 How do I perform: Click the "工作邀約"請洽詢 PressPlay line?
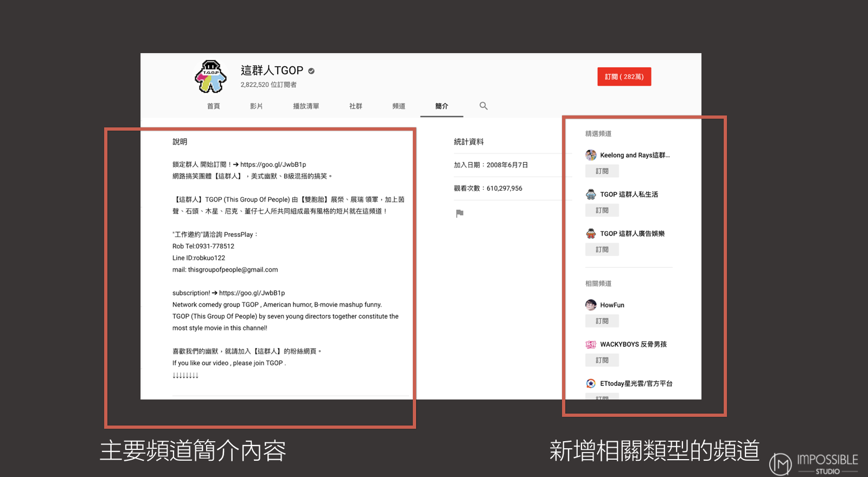pyautogui.click(x=215, y=235)
